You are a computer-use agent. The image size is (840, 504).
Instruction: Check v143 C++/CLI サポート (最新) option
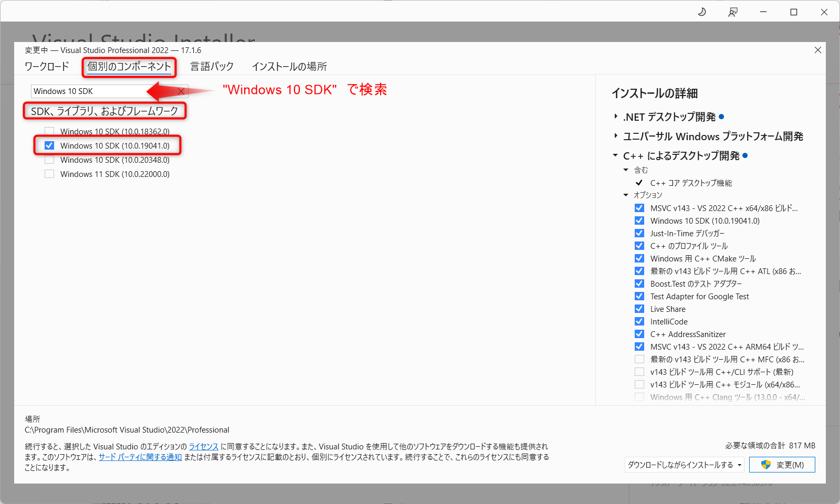[639, 372]
